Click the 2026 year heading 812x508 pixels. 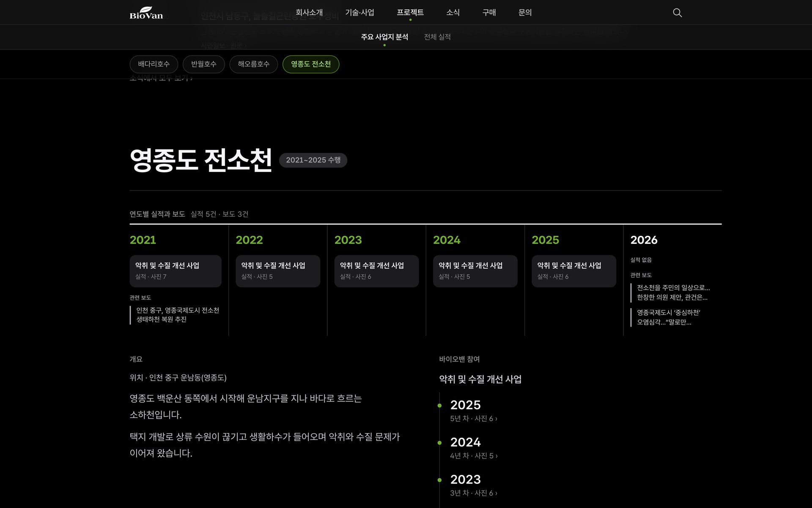coord(644,240)
